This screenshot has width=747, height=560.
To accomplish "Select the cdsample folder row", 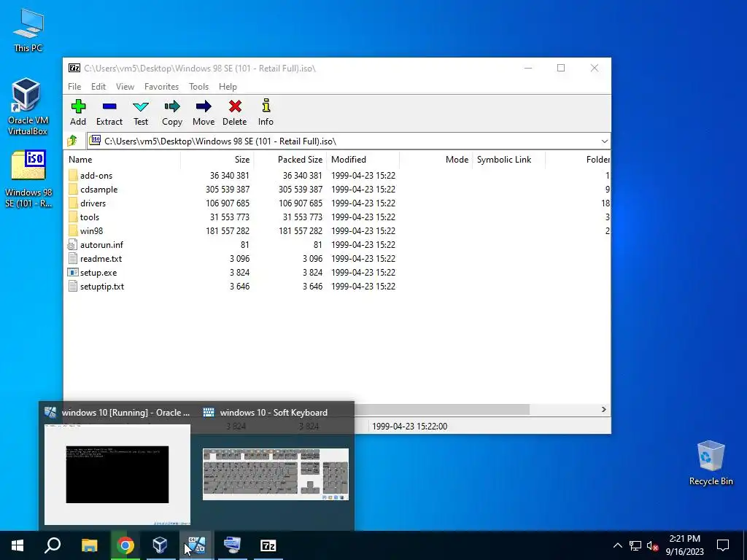I will pos(337,190).
